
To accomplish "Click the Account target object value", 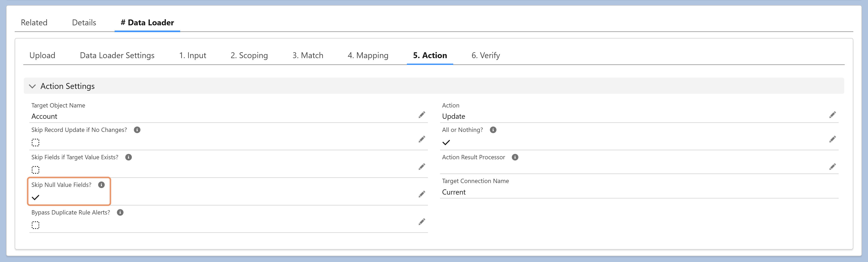I will tap(44, 116).
